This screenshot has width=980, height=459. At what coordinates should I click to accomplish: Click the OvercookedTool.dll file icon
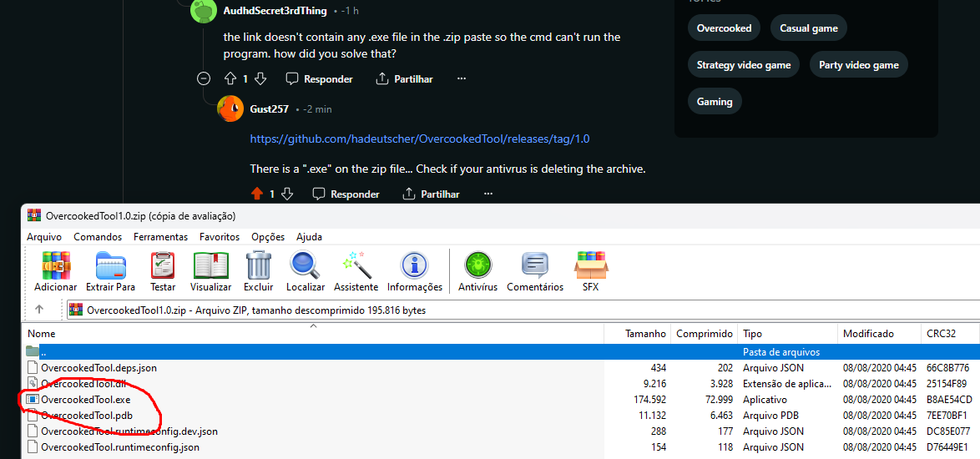click(33, 383)
